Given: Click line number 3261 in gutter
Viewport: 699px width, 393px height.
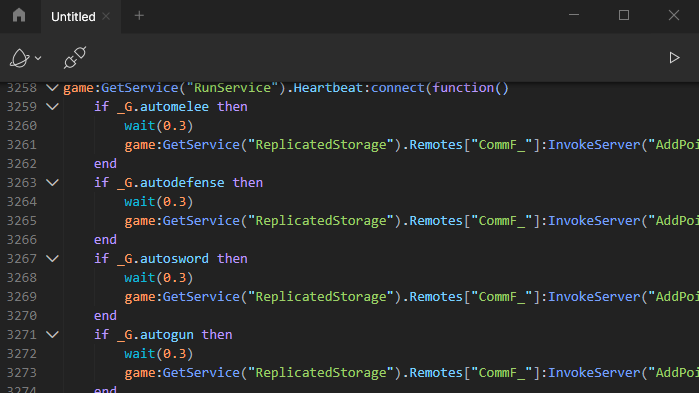Looking at the screenshot, I should pyautogui.click(x=22, y=145).
